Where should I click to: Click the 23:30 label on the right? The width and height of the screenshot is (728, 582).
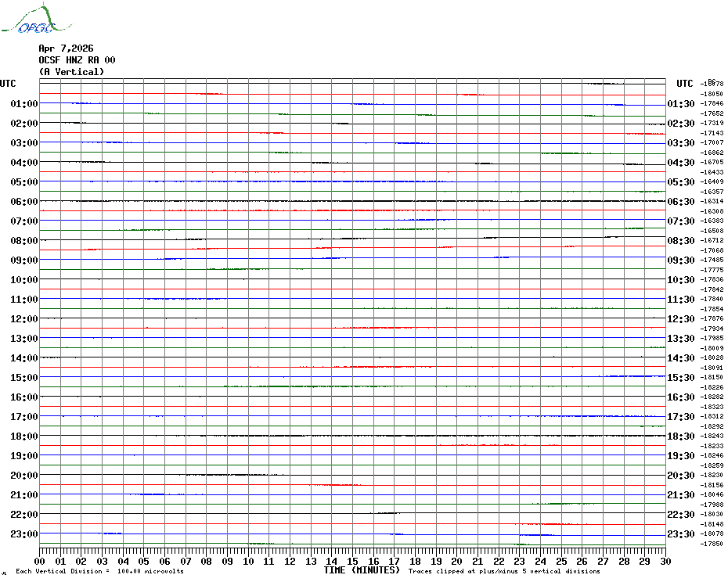[681, 533]
